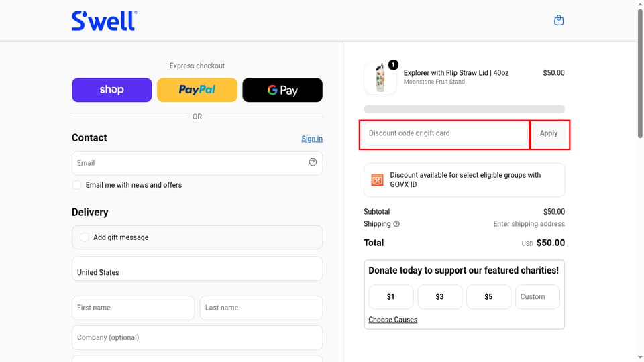Pay with PayPal button
This screenshot has width=644, height=362.
[x=197, y=90]
